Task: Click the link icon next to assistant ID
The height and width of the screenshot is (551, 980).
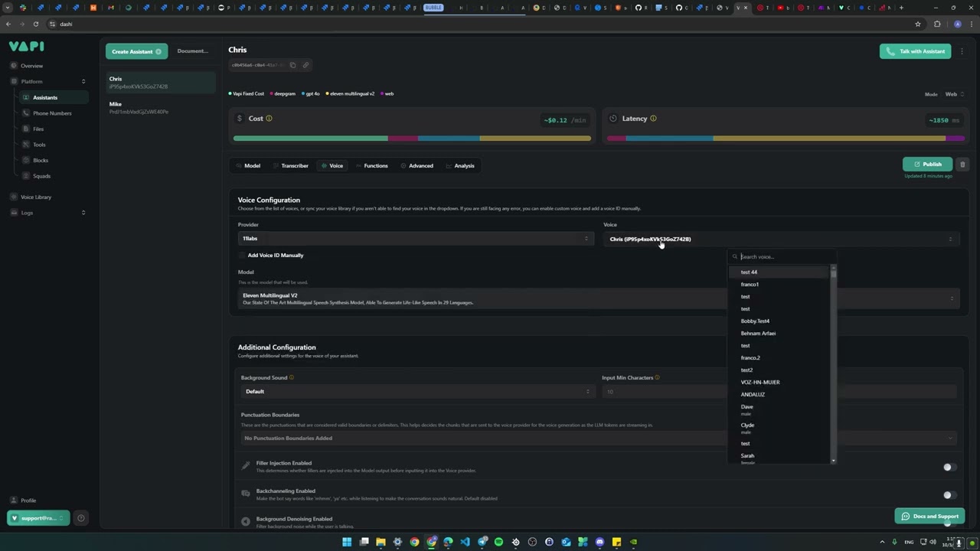Action: click(305, 65)
